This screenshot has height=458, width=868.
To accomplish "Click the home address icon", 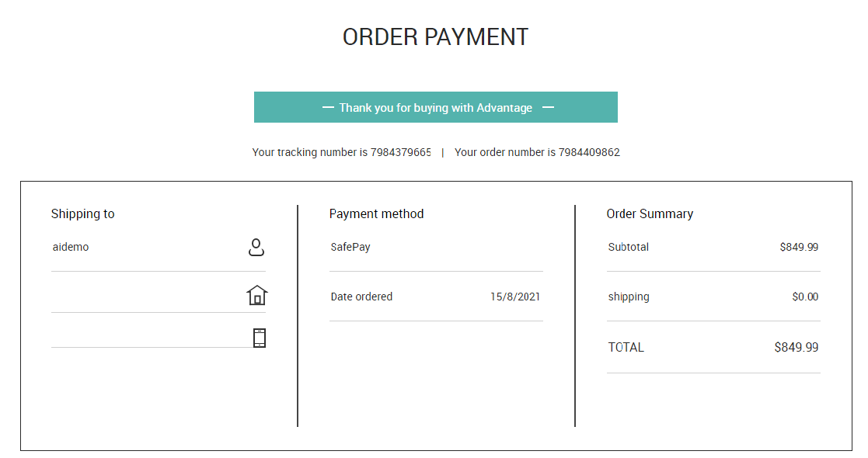I will [x=257, y=295].
